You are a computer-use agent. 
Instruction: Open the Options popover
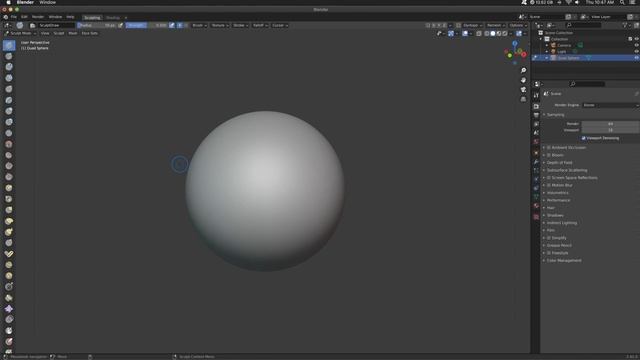[x=518, y=25]
